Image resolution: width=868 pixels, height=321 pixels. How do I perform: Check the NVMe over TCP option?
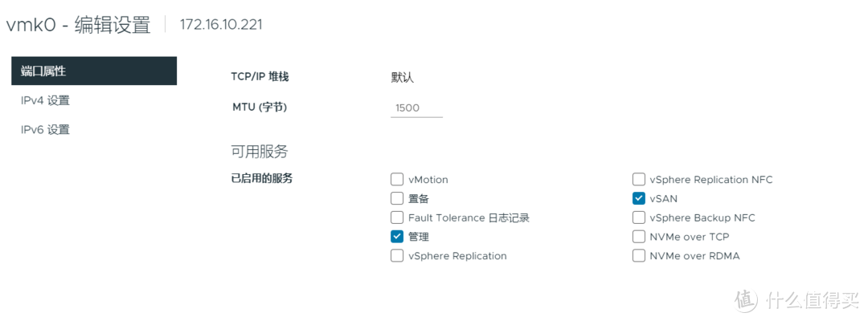click(x=639, y=237)
